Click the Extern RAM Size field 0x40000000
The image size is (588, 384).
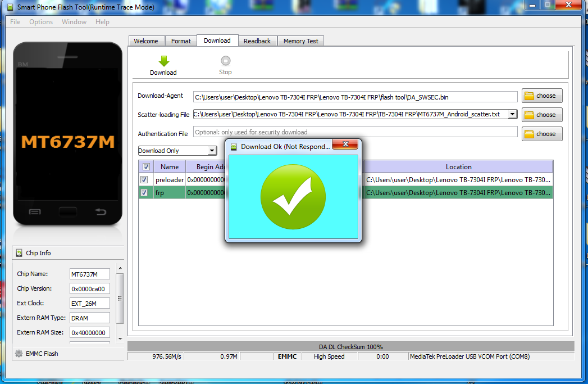[x=90, y=333]
